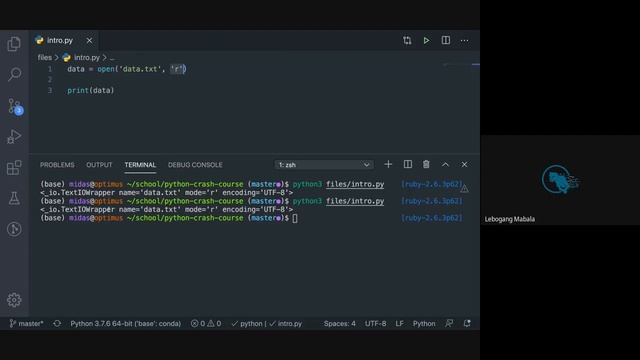Click the intro.py check status in status bar
The image size is (640, 360).
point(285,323)
